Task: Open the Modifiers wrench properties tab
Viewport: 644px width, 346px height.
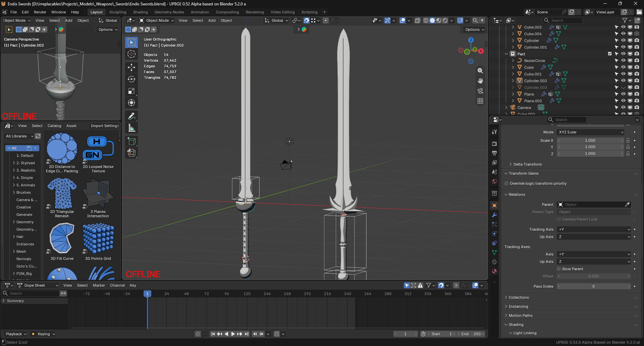Action: coord(494,215)
